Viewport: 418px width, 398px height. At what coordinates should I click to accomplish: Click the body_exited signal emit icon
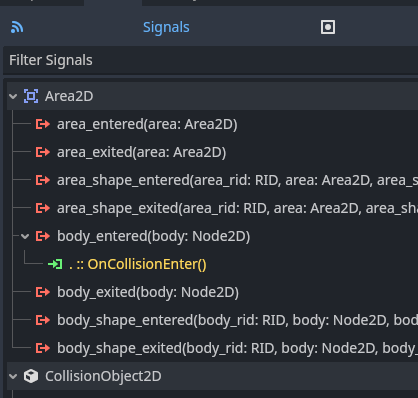tap(43, 292)
